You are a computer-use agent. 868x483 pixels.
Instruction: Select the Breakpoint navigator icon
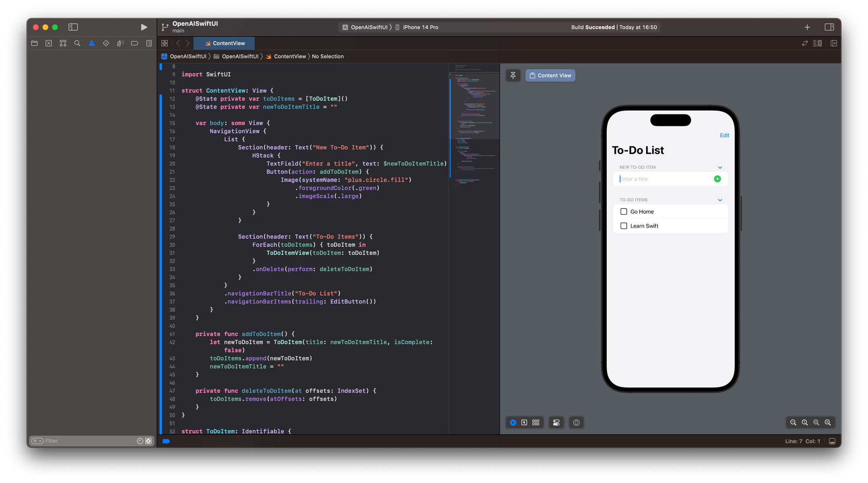pos(135,43)
